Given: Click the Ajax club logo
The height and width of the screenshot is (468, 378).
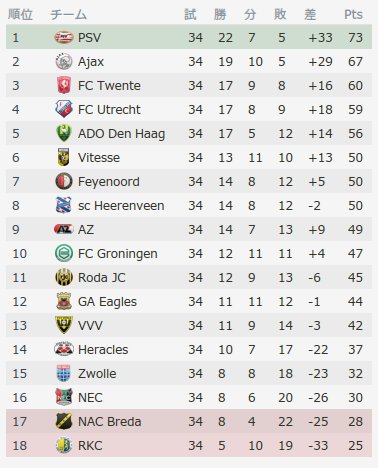Looking at the screenshot, I should [64, 61].
